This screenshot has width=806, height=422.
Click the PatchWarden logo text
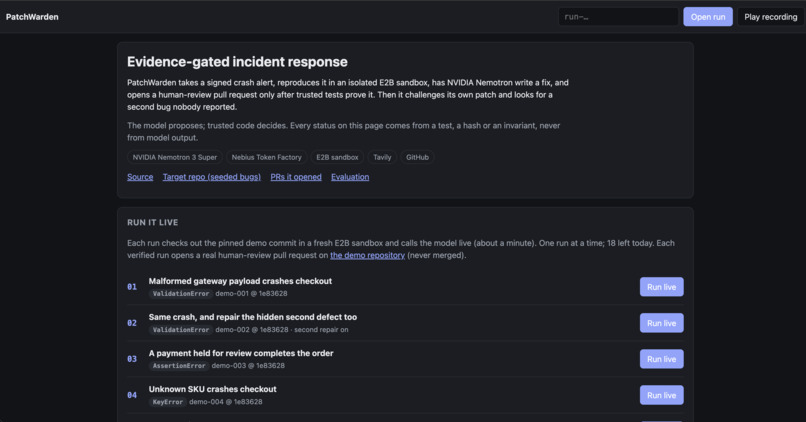click(32, 17)
